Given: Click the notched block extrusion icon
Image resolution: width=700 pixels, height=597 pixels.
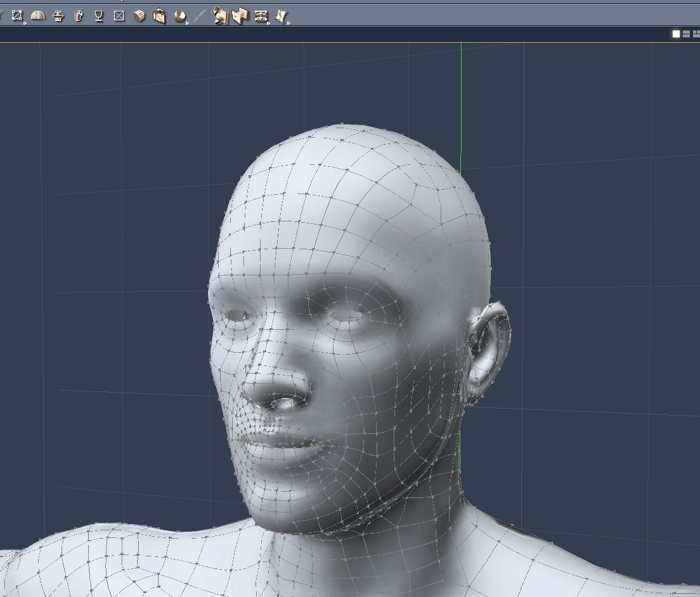Looking at the screenshot, I should click(241, 16).
